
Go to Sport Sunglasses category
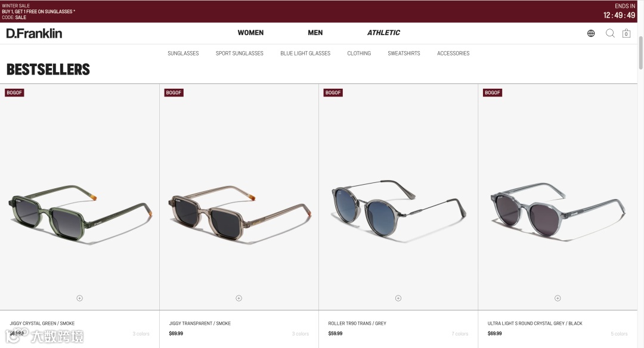point(240,54)
